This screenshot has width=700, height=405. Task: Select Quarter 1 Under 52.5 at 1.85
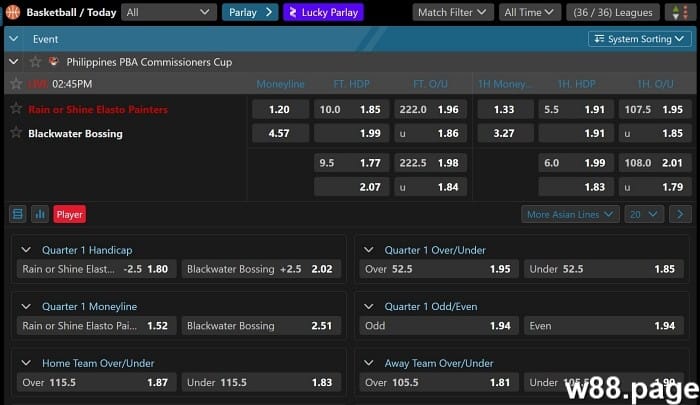point(604,269)
